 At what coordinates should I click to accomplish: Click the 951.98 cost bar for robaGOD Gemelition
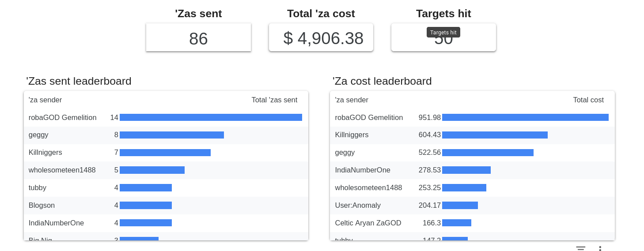click(x=525, y=117)
